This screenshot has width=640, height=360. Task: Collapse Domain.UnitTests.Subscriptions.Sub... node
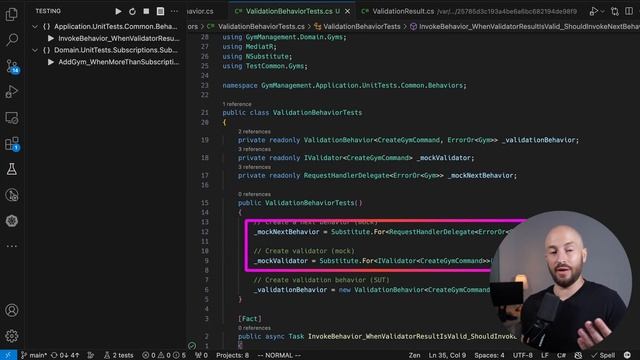point(35,50)
